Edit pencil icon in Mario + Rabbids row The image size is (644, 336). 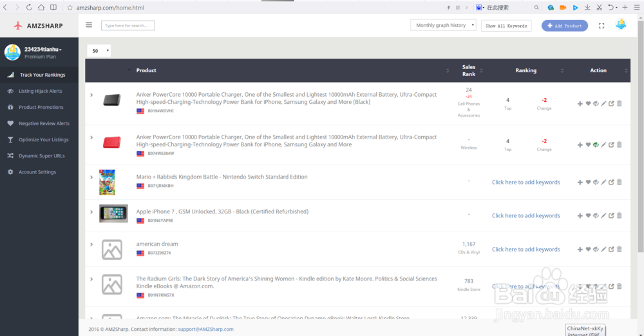point(603,183)
